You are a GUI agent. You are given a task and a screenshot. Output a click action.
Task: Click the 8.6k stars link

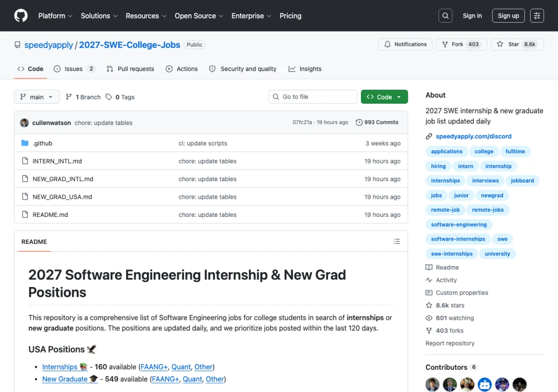coord(445,305)
